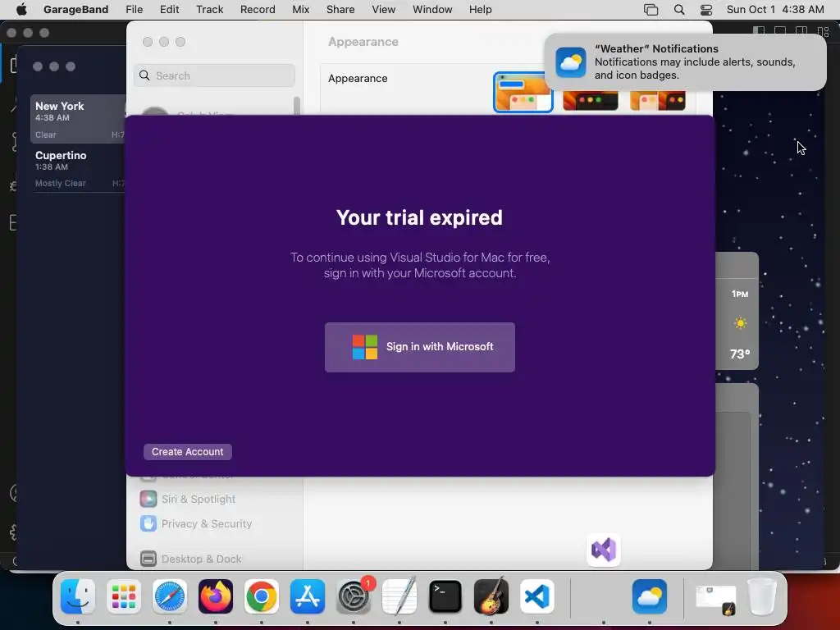Open Firefox from the Dock
The width and height of the screenshot is (840, 630).
click(216, 596)
